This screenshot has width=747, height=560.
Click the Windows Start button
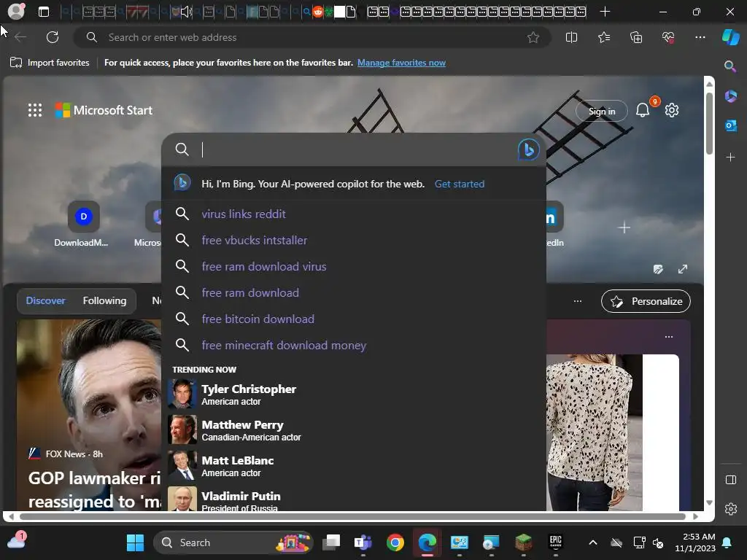pyautogui.click(x=135, y=542)
